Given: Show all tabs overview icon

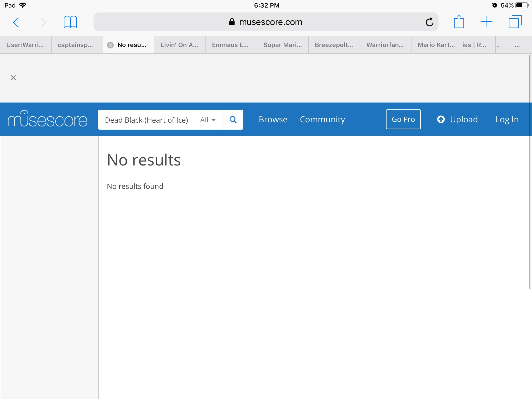Looking at the screenshot, I should pos(515,22).
